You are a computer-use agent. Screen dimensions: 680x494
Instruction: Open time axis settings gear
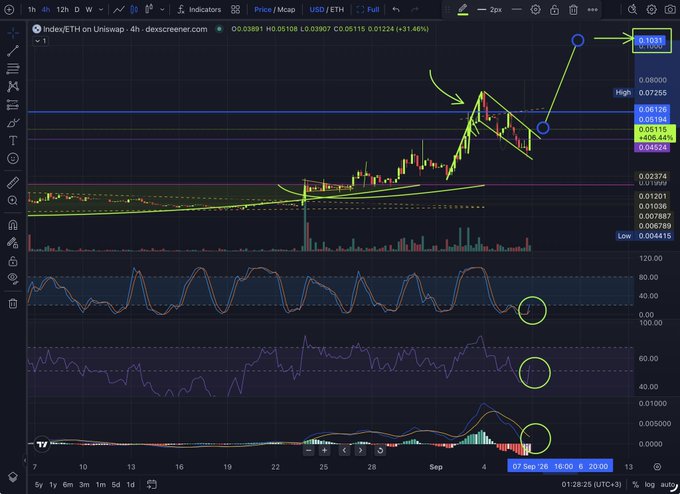coord(657,467)
